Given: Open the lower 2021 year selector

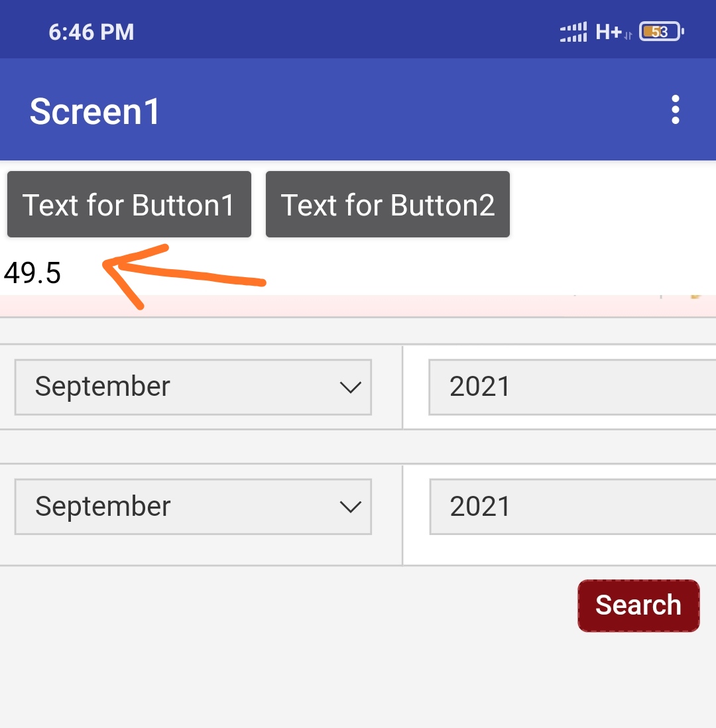Looking at the screenshot, I should [x=570, y=507].
